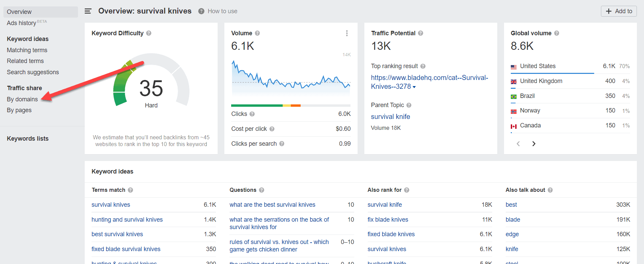Go to previous page of countries list
Viewport: 644px width, 264px height.
[518, 144]
